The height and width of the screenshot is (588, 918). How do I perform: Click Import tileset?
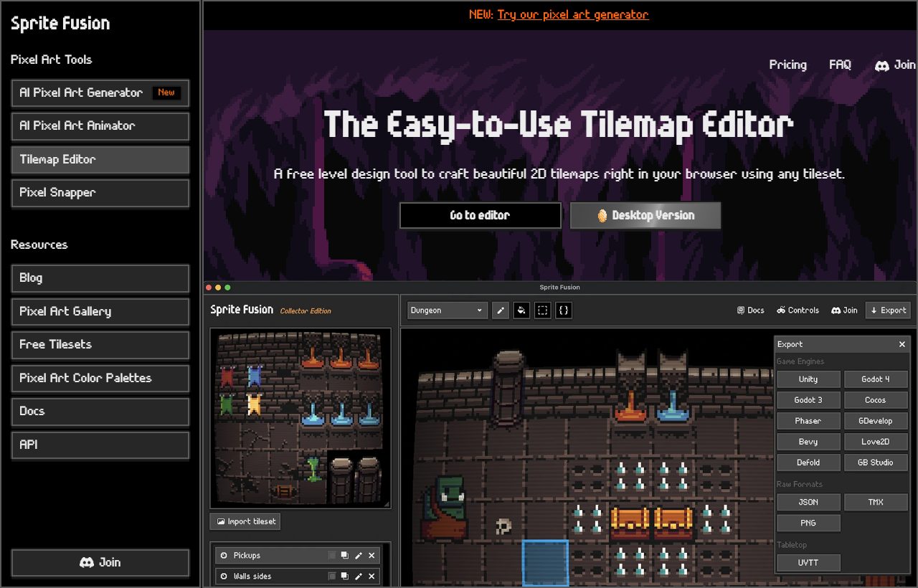(x=245, y=521)
